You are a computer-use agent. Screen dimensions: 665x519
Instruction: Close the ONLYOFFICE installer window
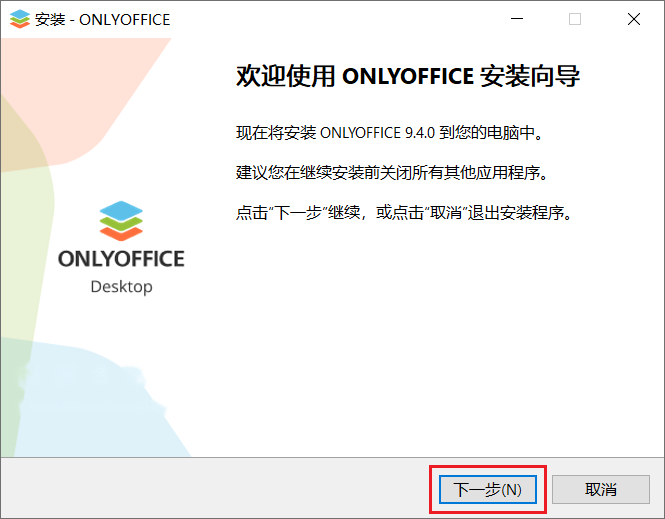coord(634,19)
